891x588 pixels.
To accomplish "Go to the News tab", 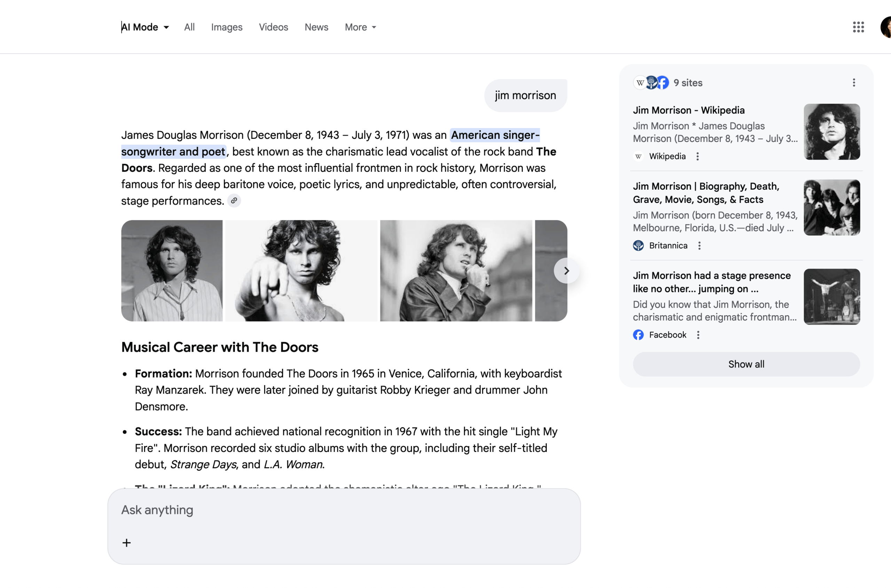I will coord(316,27).
